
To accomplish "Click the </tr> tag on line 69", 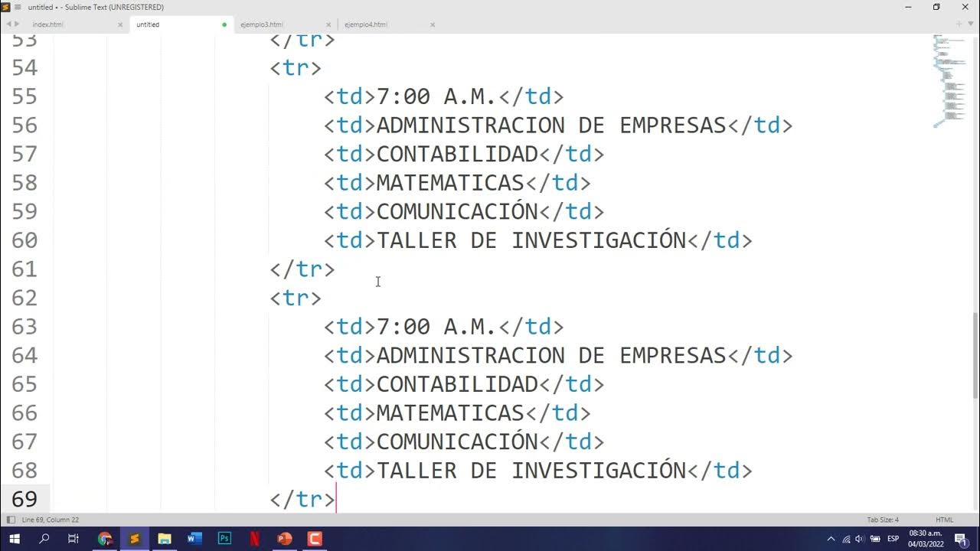I will pos(302,499).
